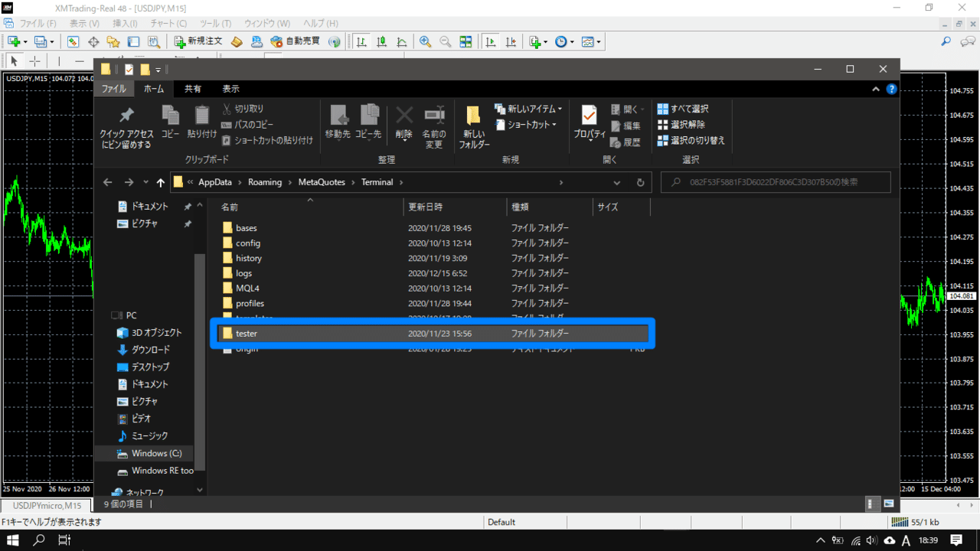980x551 pixels.
Task: Click New Order button in MetaTrader toolbar
Action: 198,41
